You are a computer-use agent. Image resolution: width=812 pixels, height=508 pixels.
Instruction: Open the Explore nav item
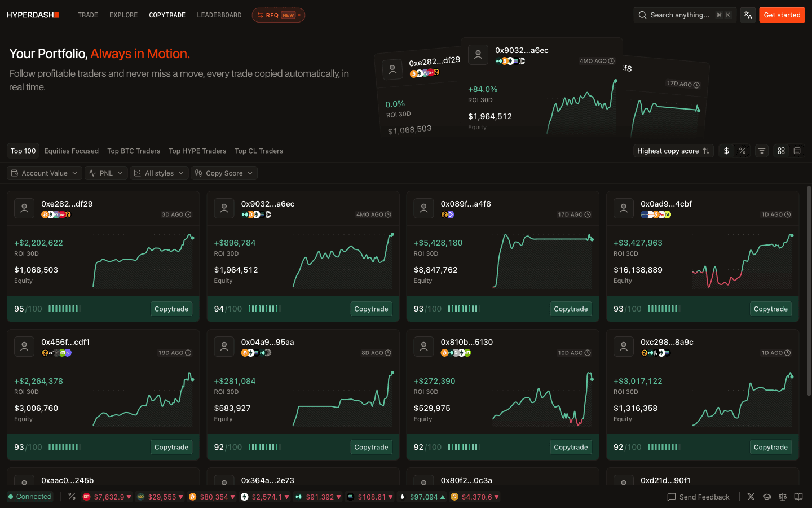[123, 15]
